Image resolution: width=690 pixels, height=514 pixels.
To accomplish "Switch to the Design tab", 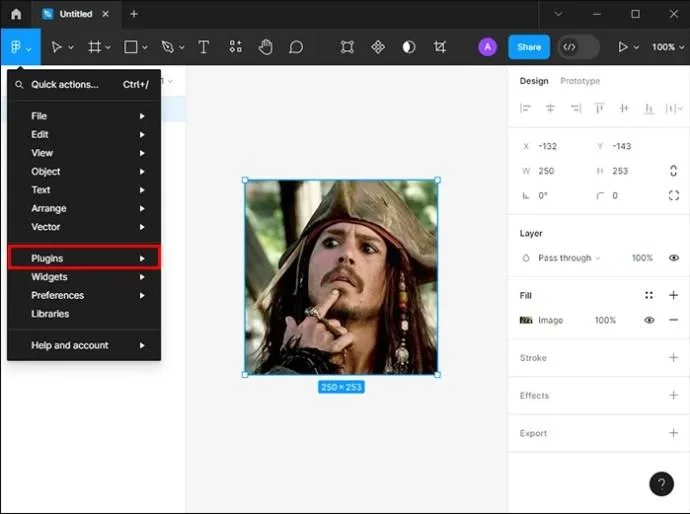I will tap(534, 81).
